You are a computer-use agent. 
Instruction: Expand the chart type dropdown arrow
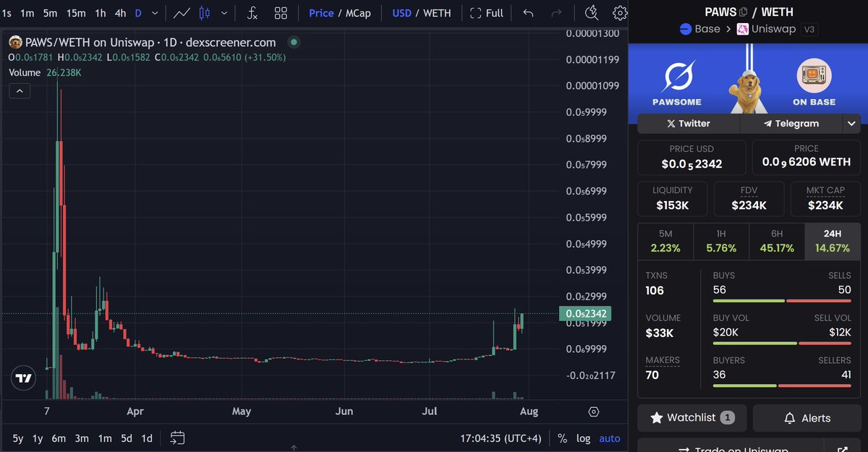[x=224, y=13]
